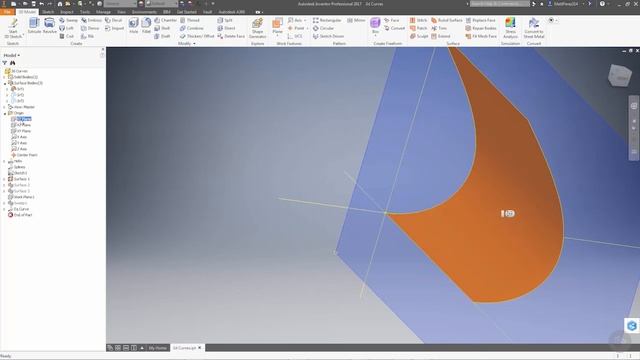
Task: Switch to the Manage ribbon tab
Action: [103, 12]
